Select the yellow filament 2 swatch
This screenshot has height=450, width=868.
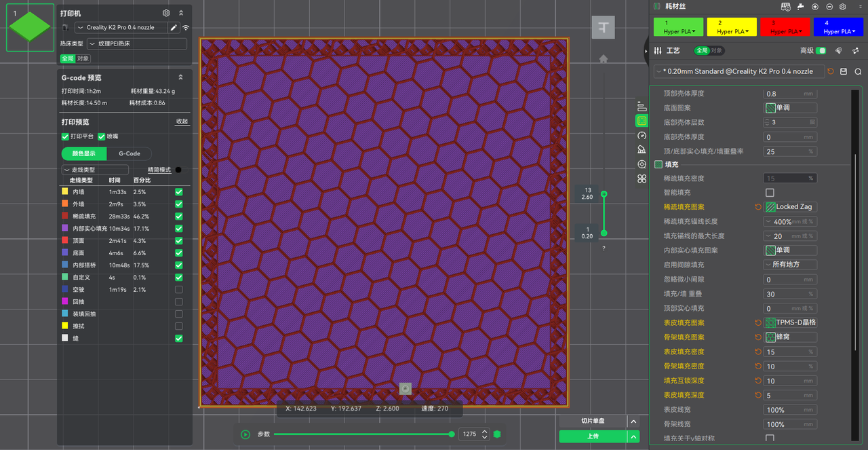732,27
